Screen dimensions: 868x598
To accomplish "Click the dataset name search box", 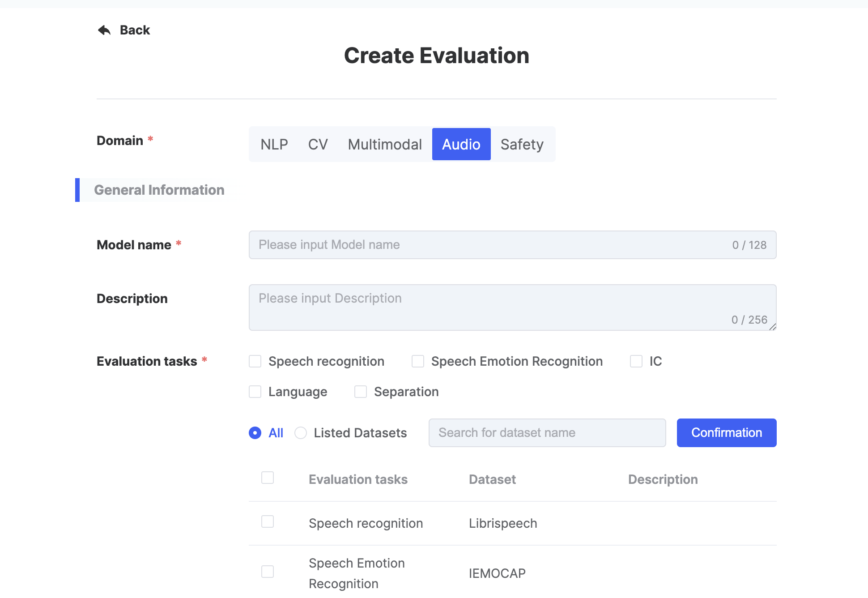I will (547, 433).
